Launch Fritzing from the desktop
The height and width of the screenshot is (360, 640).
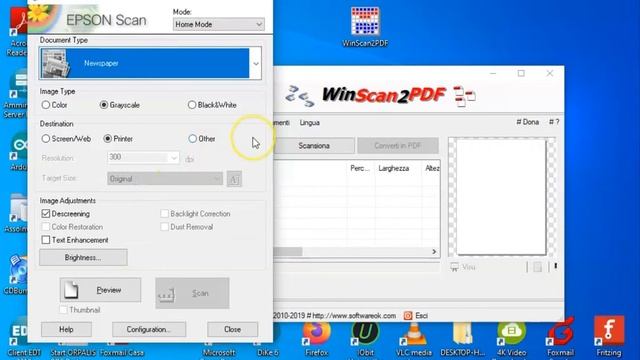point(609,337)
